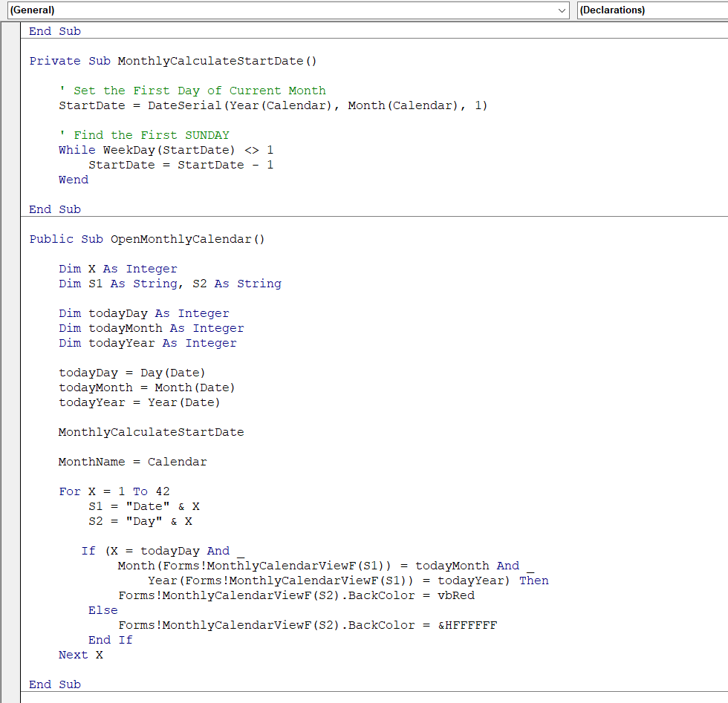
Task: Click the Public Sub OpenMonthlyCalendar declaration
Action: (146, 239)
